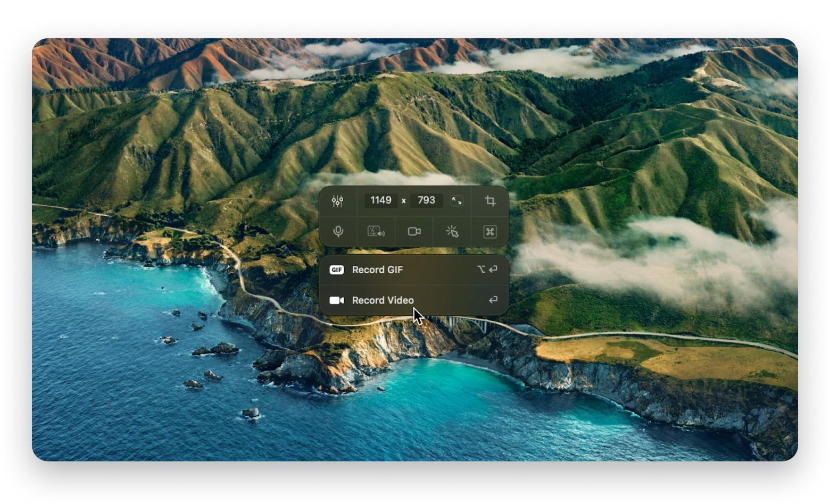Expand recording area to fullscreen with arrows icon

(456, 201)
